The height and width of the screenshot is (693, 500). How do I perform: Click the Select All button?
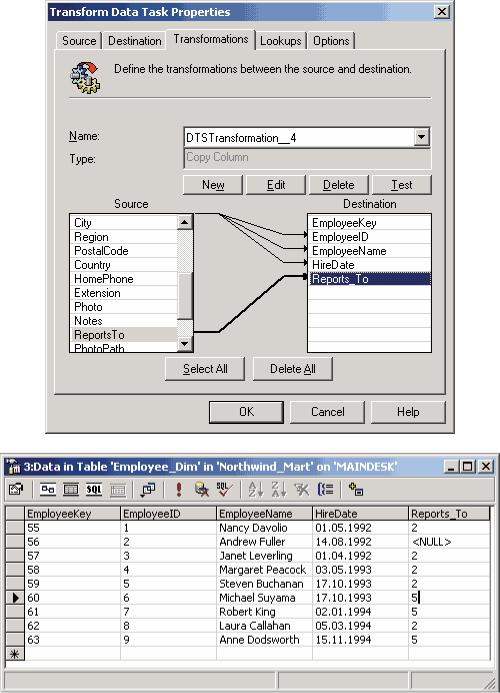pos(205,369)
